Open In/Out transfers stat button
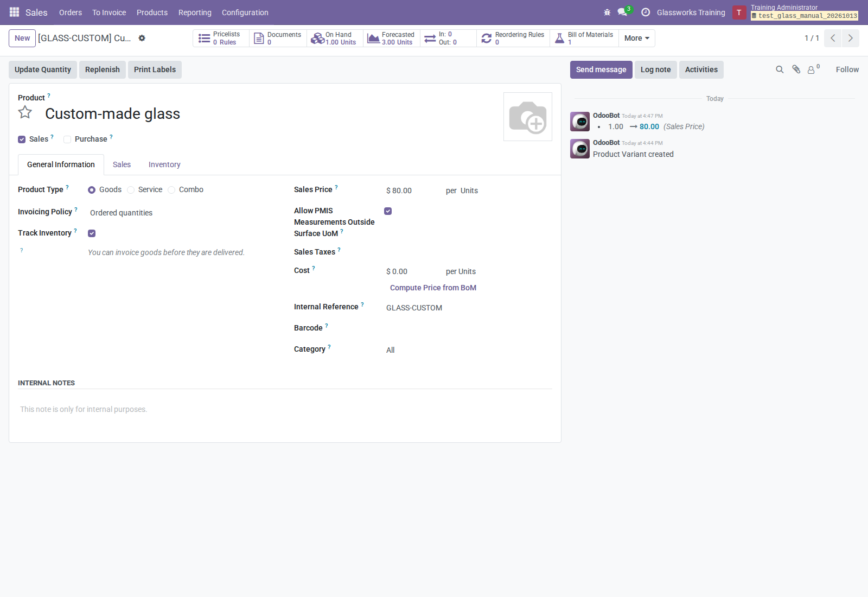This screenshot has width=868, height=597. [448, 38]
